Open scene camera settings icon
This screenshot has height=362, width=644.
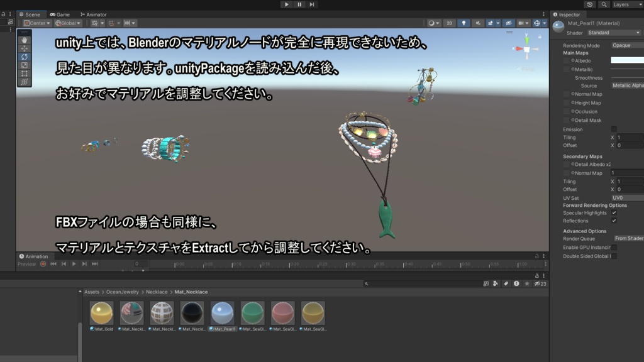tap(523, 23)
